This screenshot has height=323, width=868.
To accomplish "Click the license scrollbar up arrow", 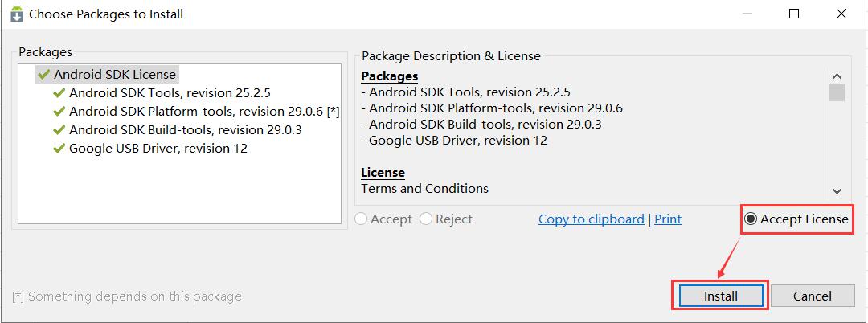I will click(x=837, y=76).
